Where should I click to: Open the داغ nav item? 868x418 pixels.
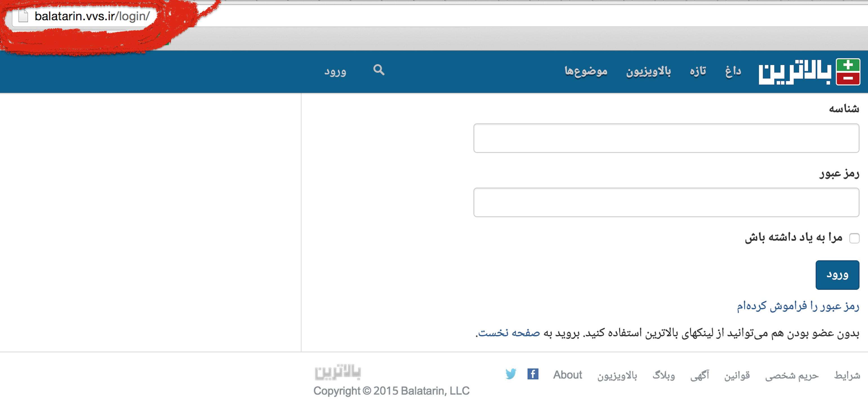tap(733, 71)
